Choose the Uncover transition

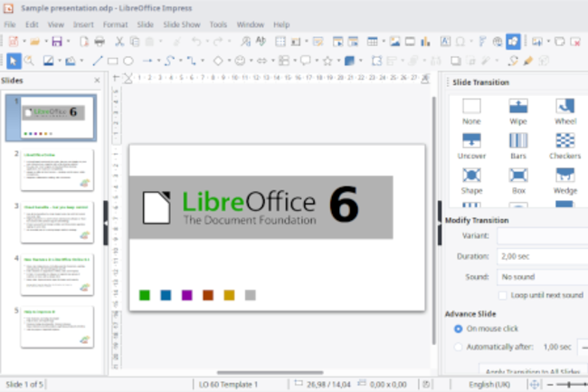coord(471,146)
